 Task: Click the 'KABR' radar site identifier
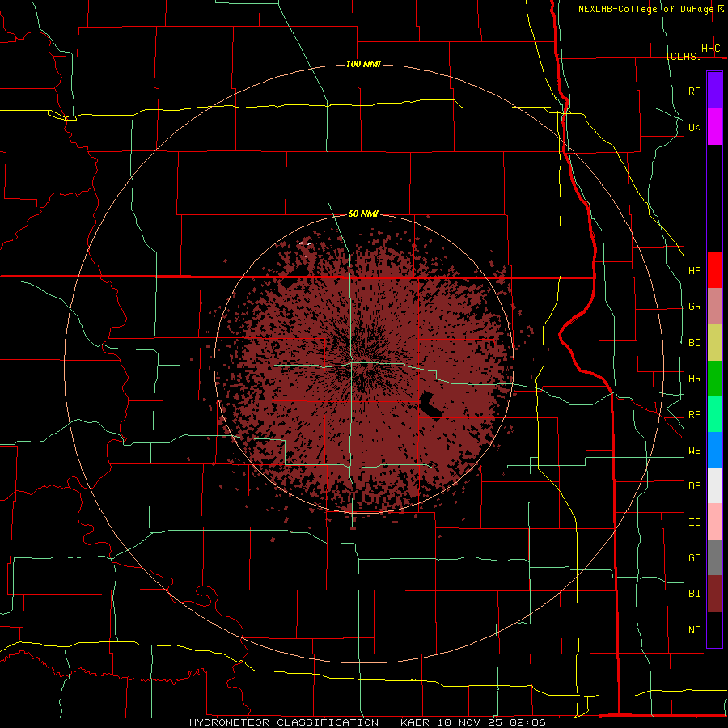pyautogui.click(x=417, y=722)
